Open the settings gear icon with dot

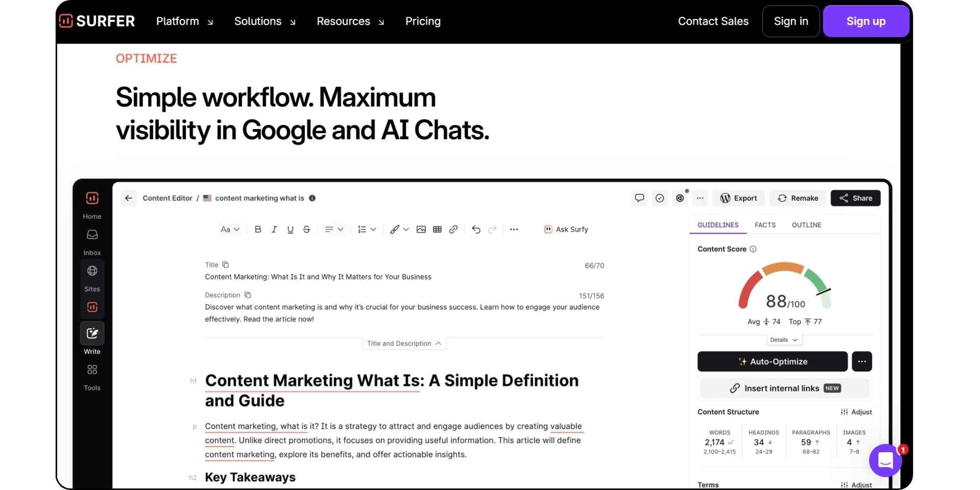[680, 198]
